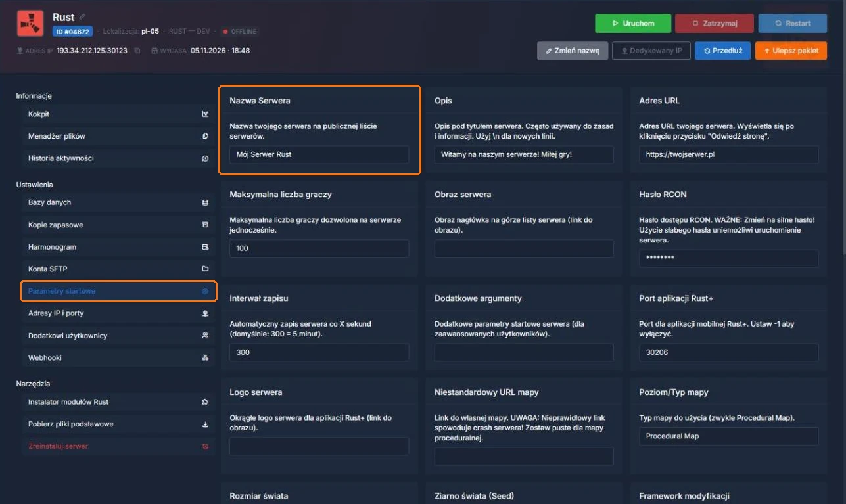Choose Zreinstaluj serwer in the sidebar
Image resolution: width=846 pixels, height=504 pixels.
[118, 446]
